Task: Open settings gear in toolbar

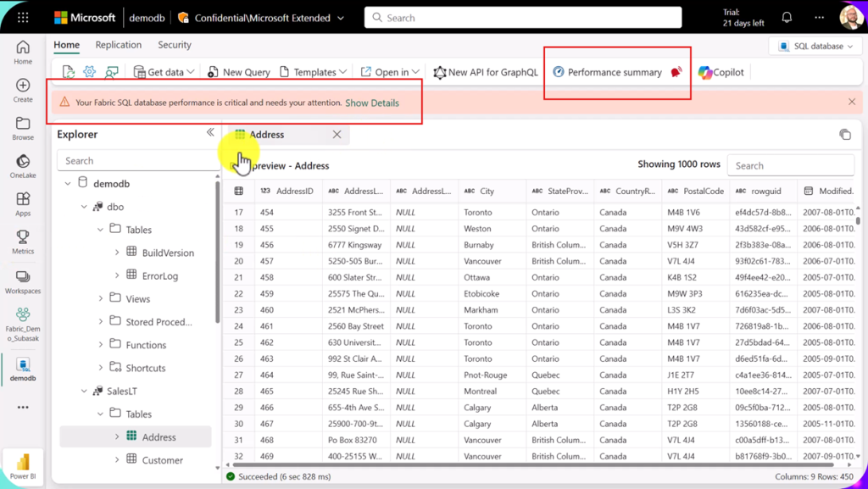Action: [89, 72]
